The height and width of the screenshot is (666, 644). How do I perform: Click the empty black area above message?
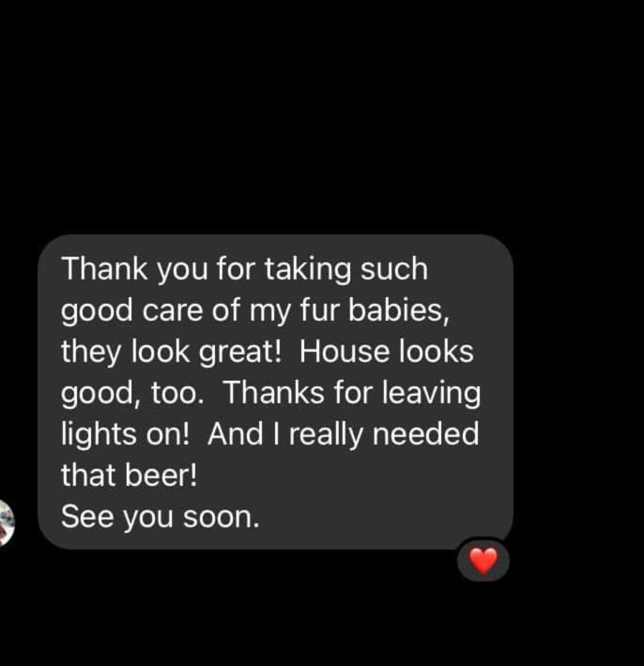(x=321, y=114)
